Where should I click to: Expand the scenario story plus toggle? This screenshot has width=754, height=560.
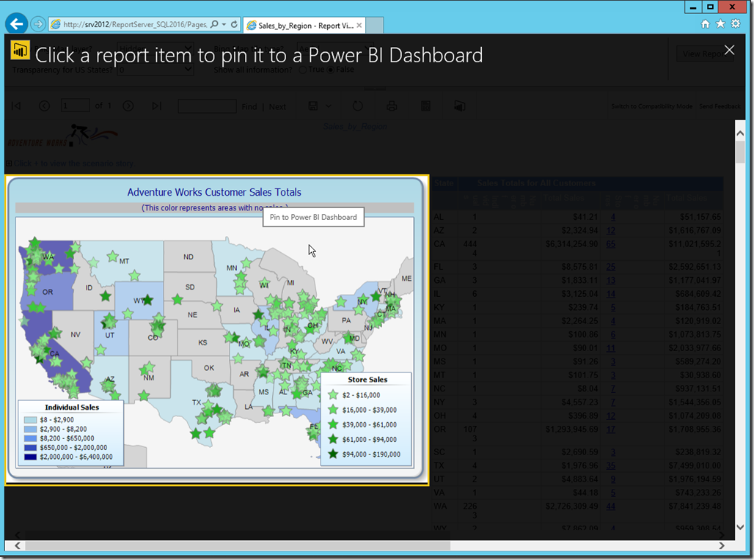[x=9, y=163]
